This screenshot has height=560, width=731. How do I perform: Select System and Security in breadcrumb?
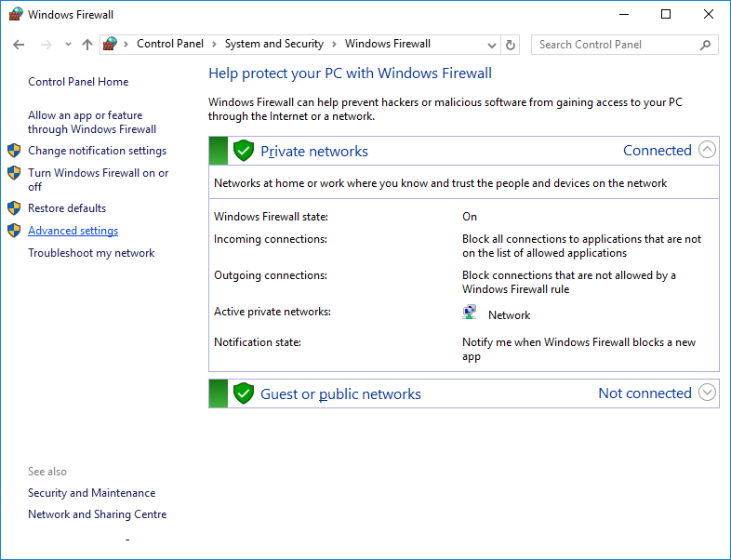pyautogui.click(x=273, y=44)
